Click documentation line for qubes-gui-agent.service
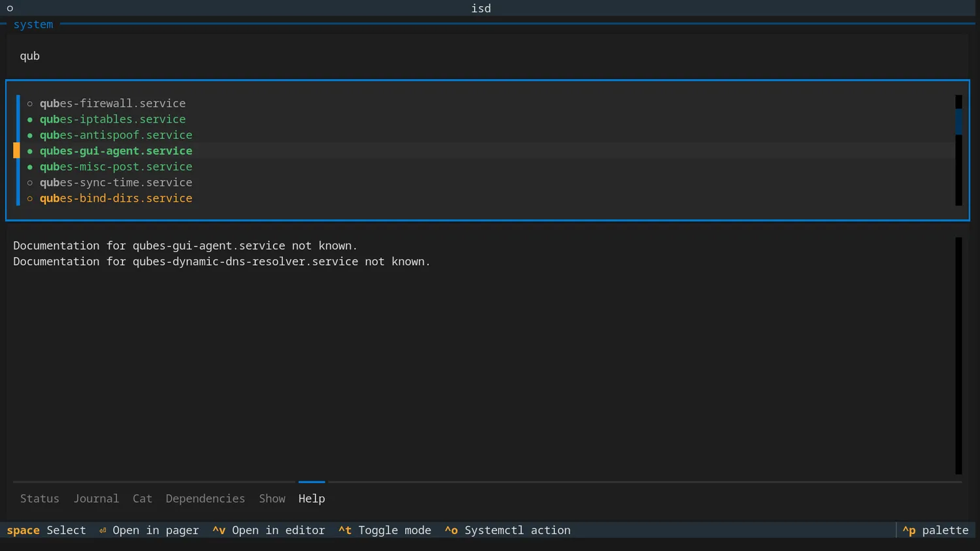This screenshot has height=551, width=980. tap(186, 245)
